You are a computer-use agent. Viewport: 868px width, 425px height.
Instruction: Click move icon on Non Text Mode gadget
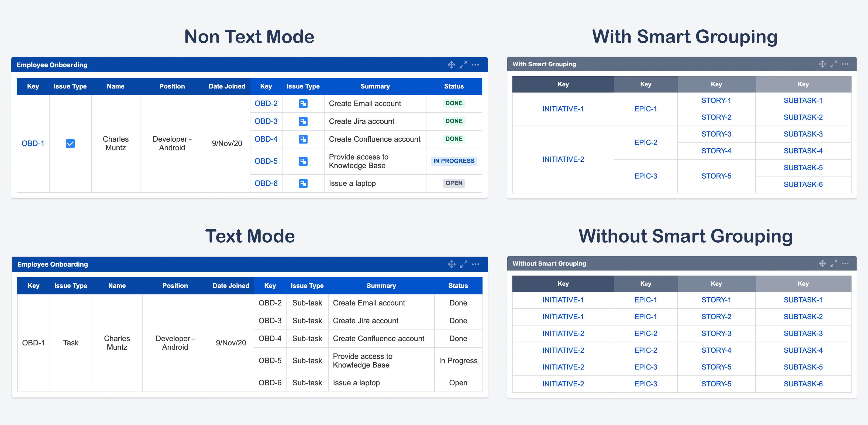click(x=451, y=65)
